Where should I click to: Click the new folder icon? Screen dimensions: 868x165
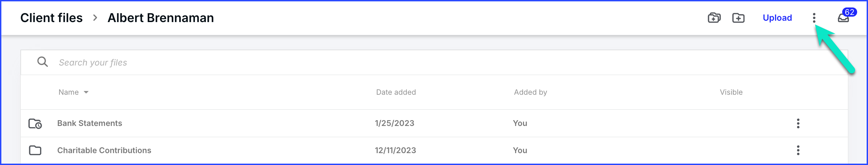pyautogui.click(x=738, y=18)
